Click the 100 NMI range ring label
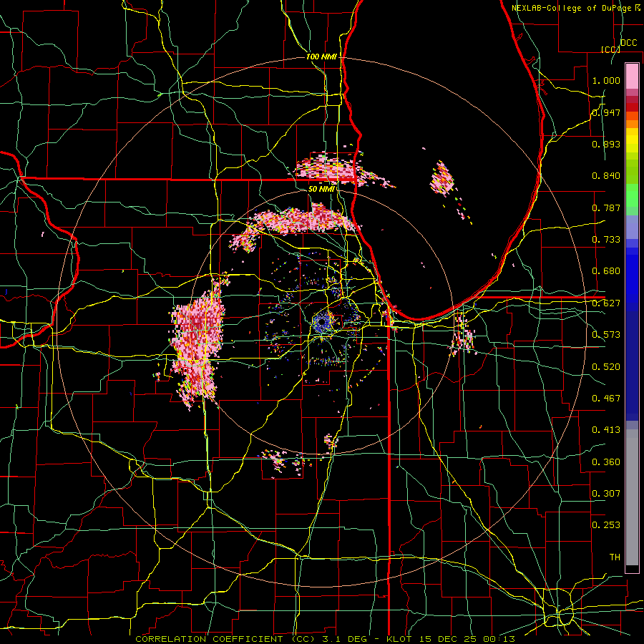The width and height of the screenshot is (644, 644). [x=321, y=57]
